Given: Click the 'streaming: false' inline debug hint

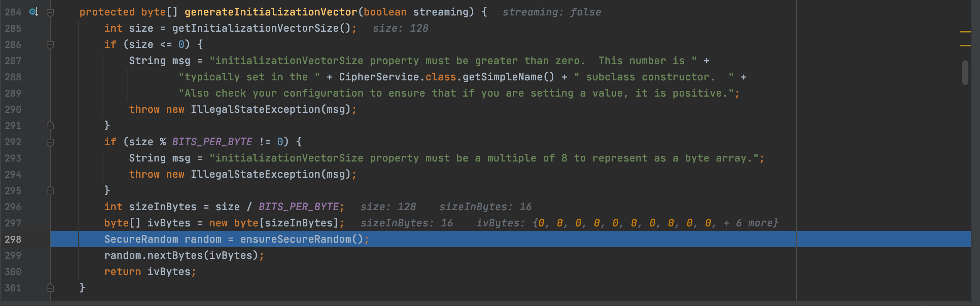Looking at the screenshot, I should [x=551, y=12].
